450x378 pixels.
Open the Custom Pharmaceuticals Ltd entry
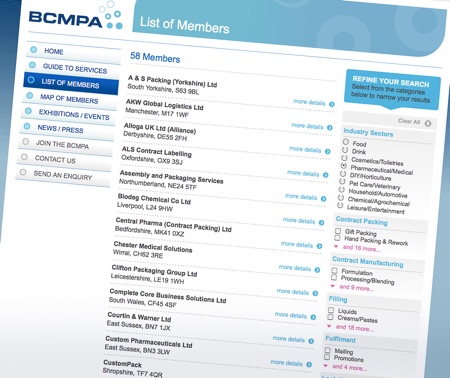[149, 342]
